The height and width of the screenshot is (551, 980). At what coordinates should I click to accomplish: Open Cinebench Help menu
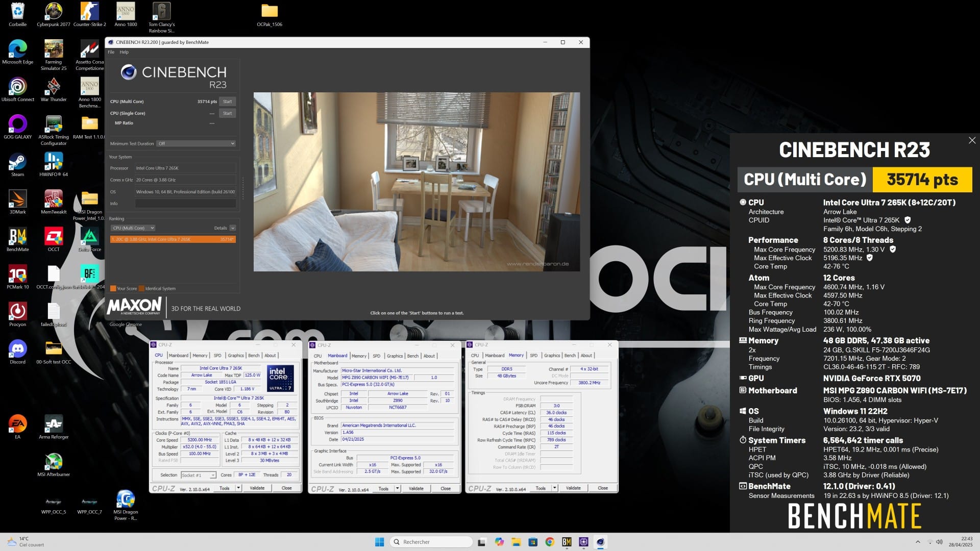click(124, 52)
